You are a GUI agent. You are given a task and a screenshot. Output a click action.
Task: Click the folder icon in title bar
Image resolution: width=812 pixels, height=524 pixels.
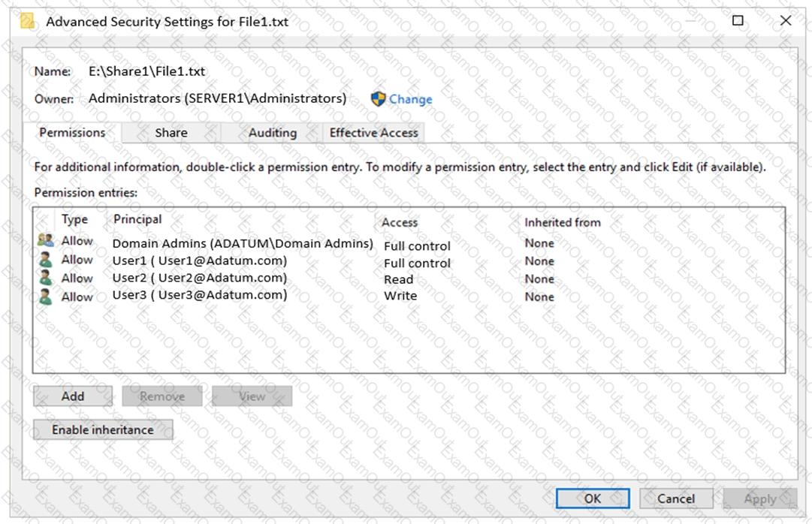27,21
